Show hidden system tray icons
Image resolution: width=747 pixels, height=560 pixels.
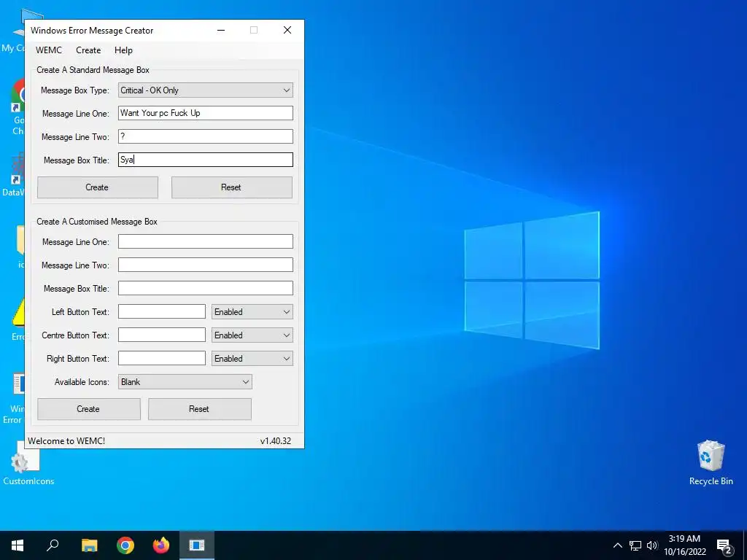click(x=617, y=545)
